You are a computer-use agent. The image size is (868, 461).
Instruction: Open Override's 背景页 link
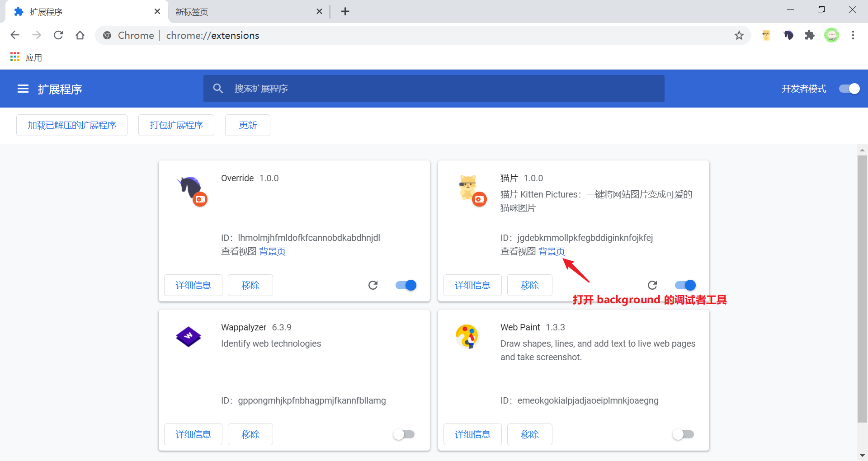(273, 251)
